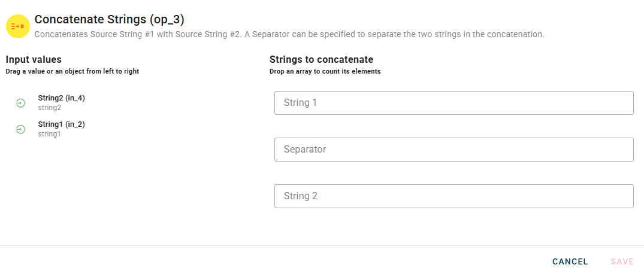Click the 'Input values' section heading
Image resolution: width=644 pixels, height=274 pixels.
pos(34,60)
